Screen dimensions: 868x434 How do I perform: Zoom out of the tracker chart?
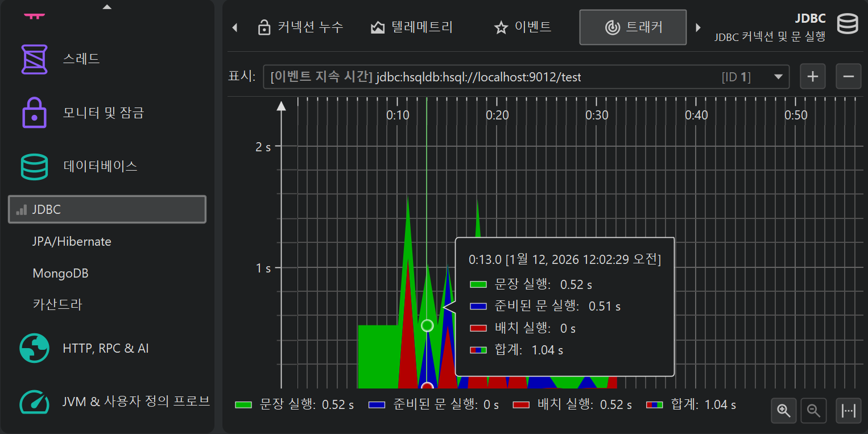[814, 411]
